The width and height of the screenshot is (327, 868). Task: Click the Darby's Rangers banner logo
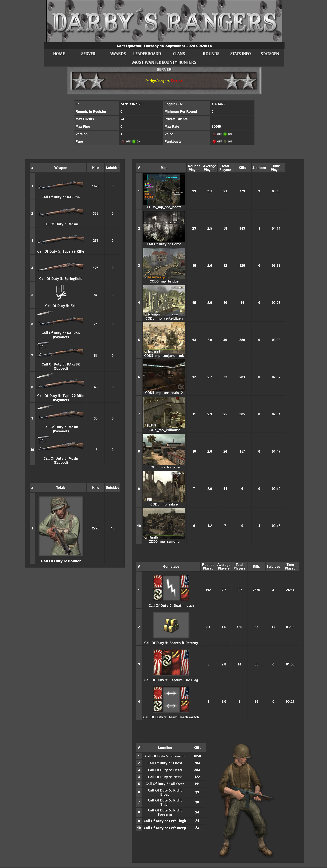(164, 21)
